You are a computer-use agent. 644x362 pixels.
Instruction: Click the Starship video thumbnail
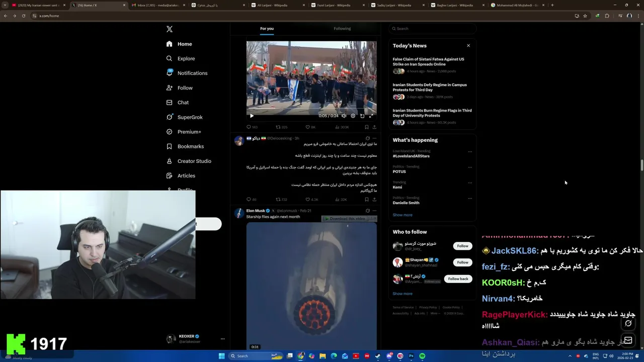311,286
